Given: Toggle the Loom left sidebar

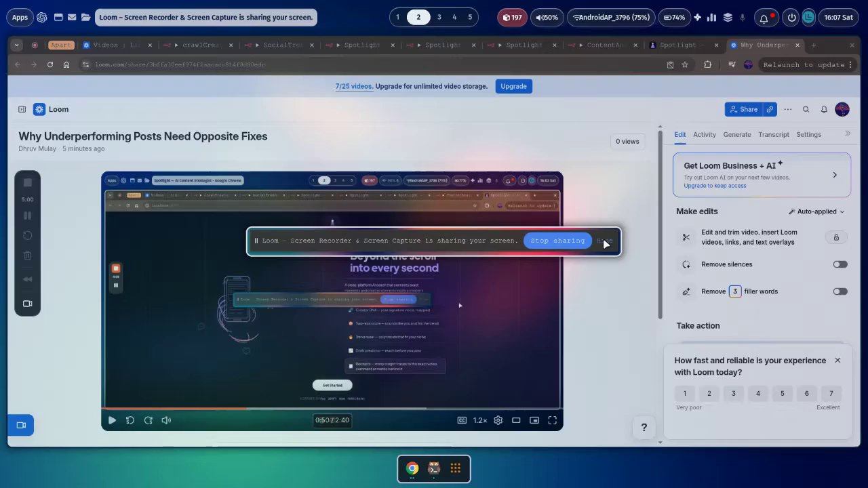Looking at the screenshot, I should tap(22, 109).
